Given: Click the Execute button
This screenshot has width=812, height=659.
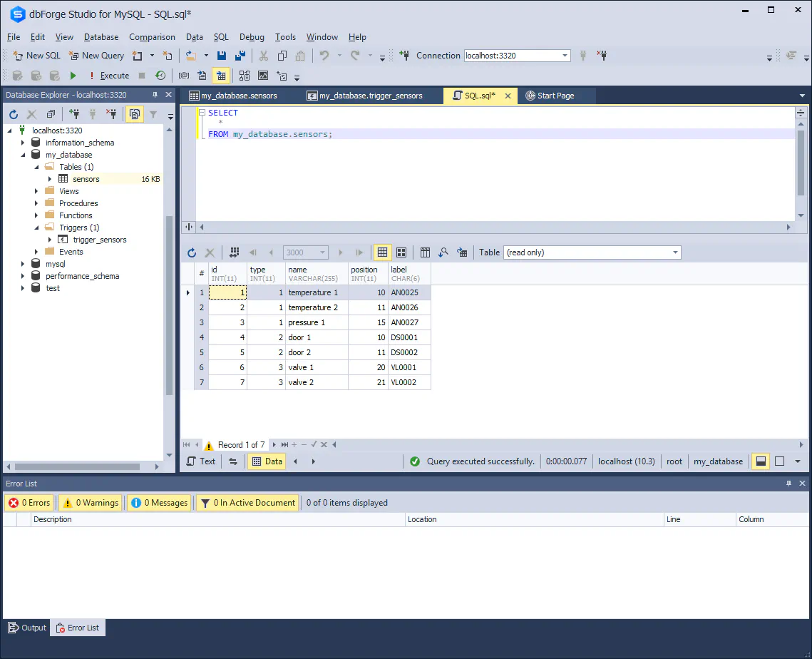Looking at the screenshot, I should 109,76.
